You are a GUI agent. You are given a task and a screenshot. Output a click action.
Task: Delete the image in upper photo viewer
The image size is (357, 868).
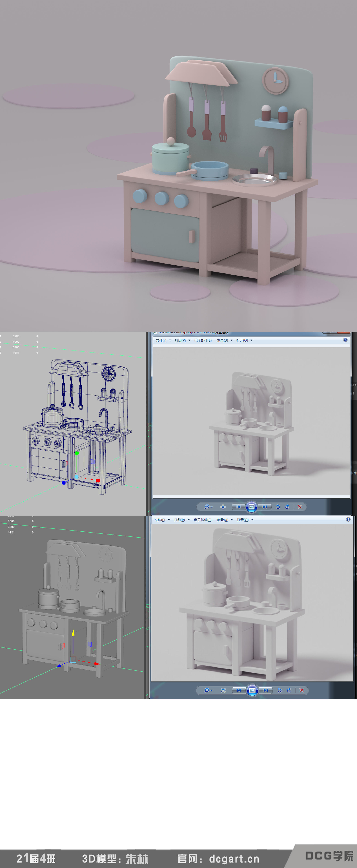tap(300, 507)
